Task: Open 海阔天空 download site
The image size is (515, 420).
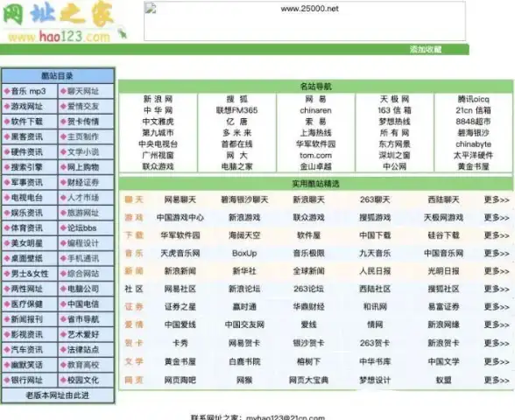Action: (244, 235)
